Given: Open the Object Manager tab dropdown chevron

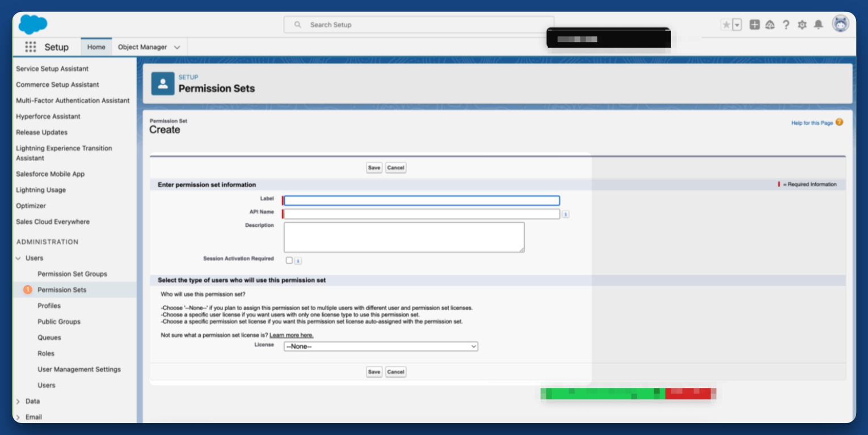Looking at the screenshot, I should [177, 48].
